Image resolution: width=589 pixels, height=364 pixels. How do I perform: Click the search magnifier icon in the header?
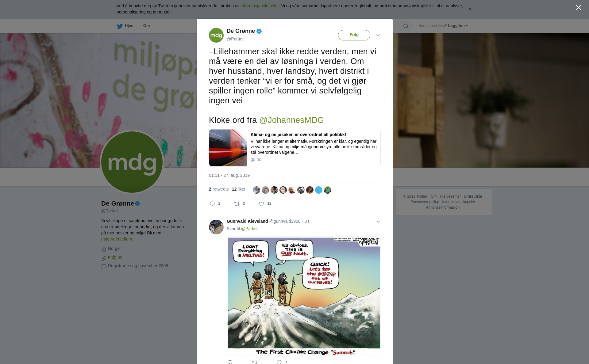[x=406, y=26]
